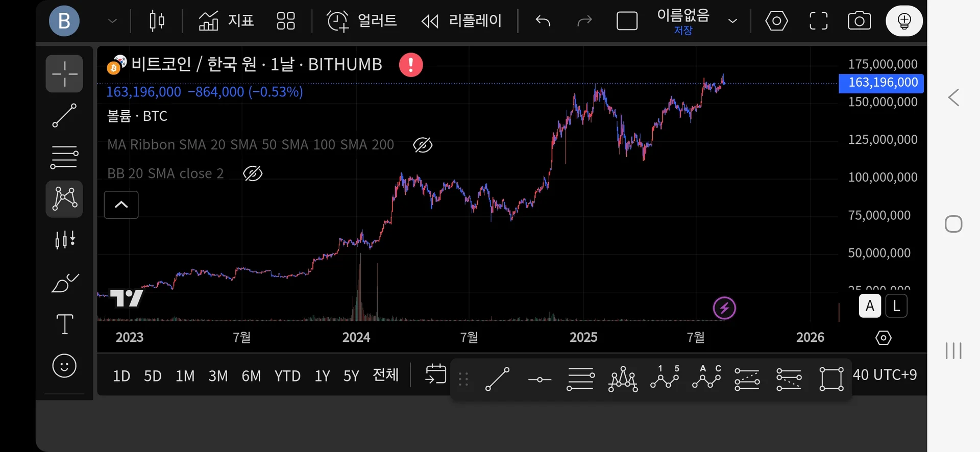Viewport: 980px width, 452px height.
Task: Open the chart settings hexagon icon
Action: tap(776, 21)
